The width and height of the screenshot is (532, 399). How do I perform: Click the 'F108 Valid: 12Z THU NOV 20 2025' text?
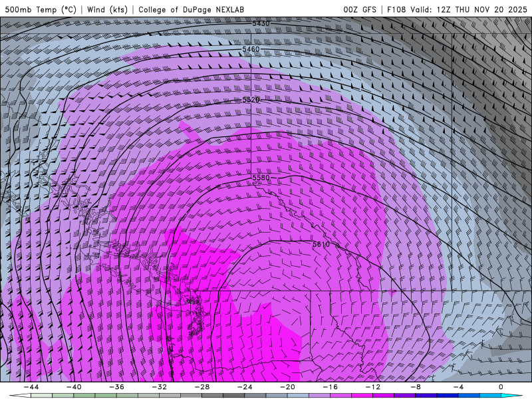(457, 9)
